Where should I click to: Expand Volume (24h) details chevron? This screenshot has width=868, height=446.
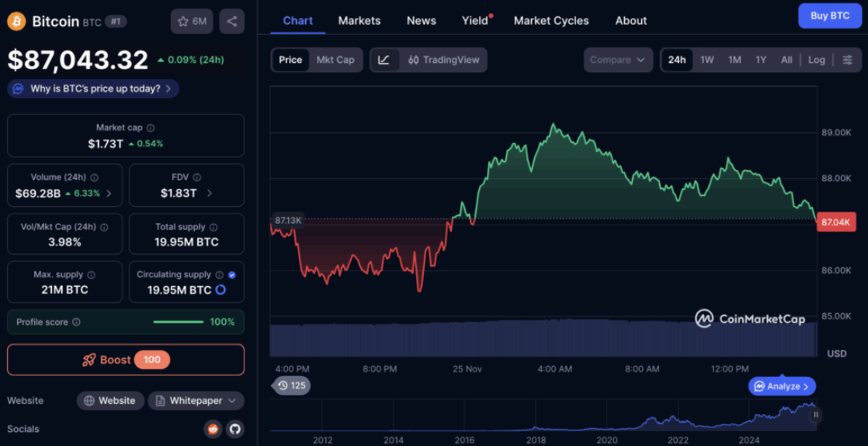[x=109, y=193]
